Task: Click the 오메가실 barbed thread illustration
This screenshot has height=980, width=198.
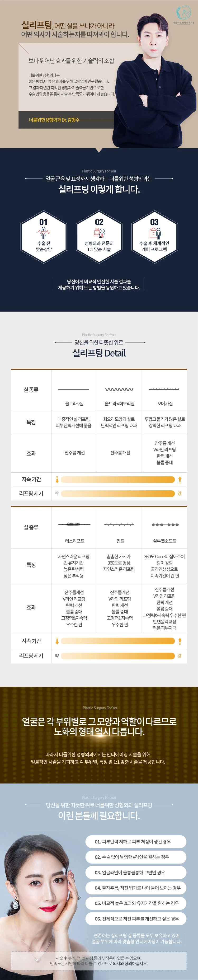Action: click(x=164, y=389)
